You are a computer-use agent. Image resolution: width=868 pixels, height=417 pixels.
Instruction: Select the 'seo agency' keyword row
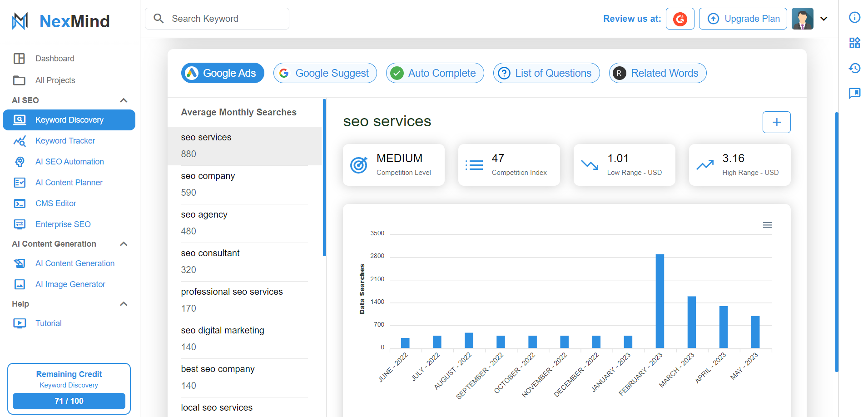point(244,223)
